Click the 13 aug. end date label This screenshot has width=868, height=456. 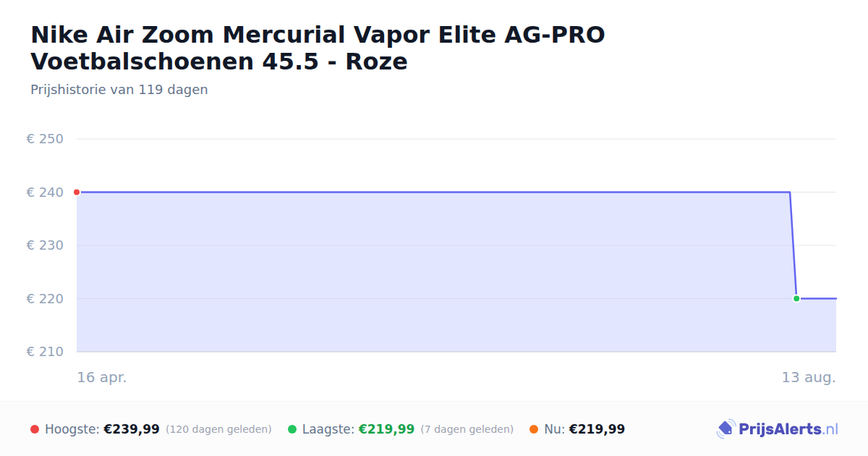pyautogui.click(x=809, y=378)
